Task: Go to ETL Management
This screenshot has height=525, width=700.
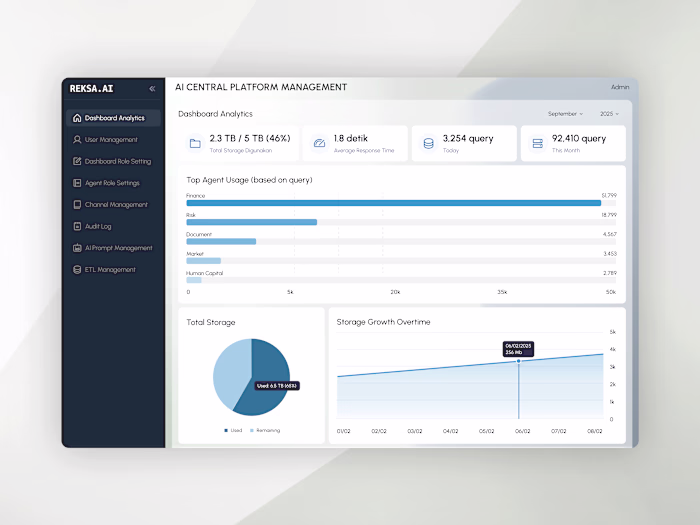Action: click(x=110, y=270)
